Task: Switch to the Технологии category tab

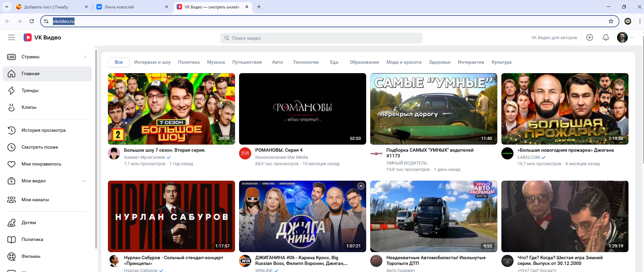Action: pyautogui.click(x=305, y=62)
